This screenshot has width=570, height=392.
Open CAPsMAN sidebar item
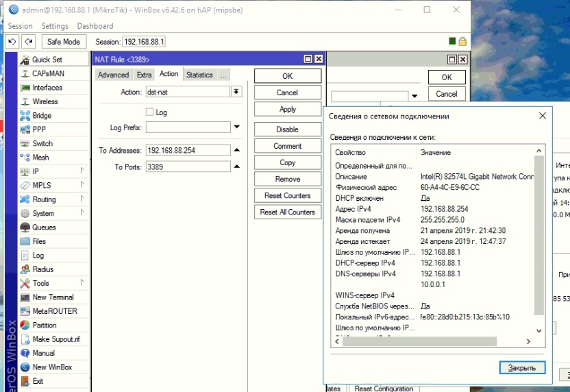(x=54, y=73)
